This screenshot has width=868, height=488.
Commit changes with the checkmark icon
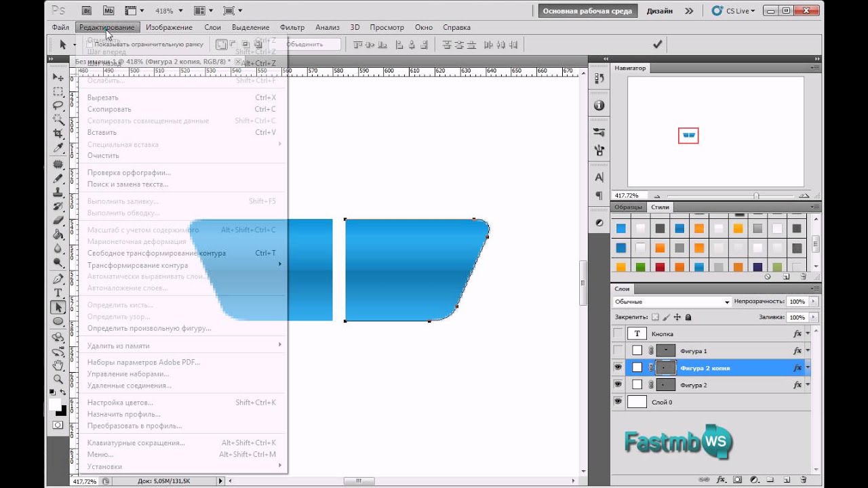point(657,44)
